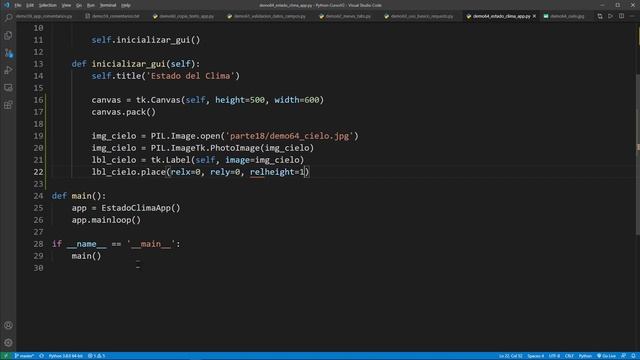Click the master git branch in status bar
The height and width of the screenshot is (360, 640).
click(24, 356)
